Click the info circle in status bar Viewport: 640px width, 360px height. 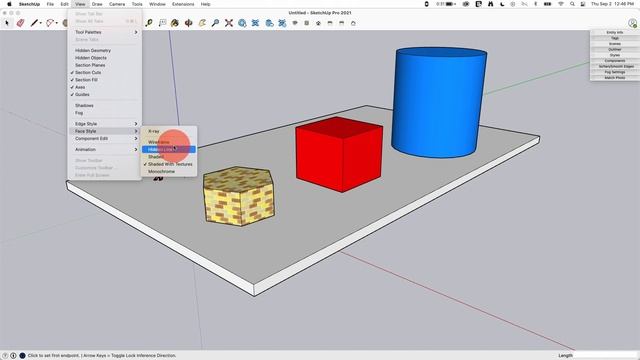tap(13, 356)
